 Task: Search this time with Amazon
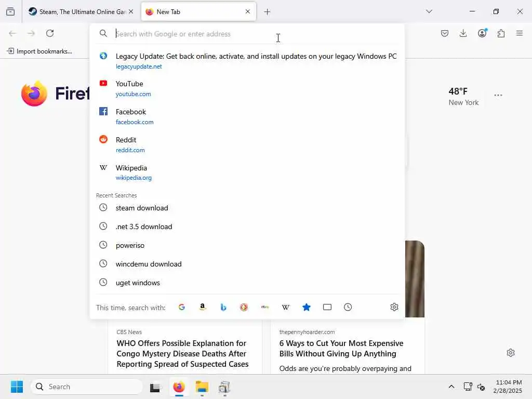[x=203, y=307]
